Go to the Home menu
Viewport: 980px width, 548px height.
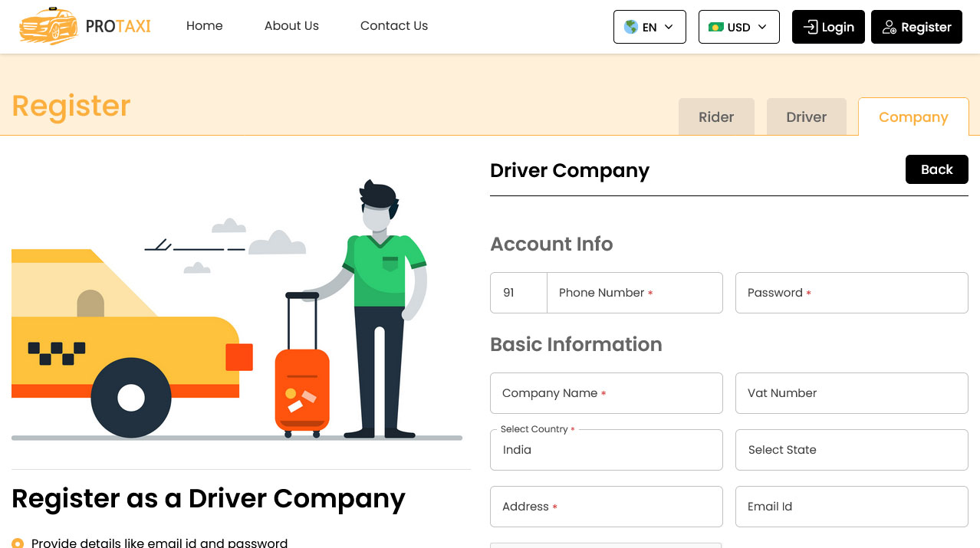coord(205,26)
